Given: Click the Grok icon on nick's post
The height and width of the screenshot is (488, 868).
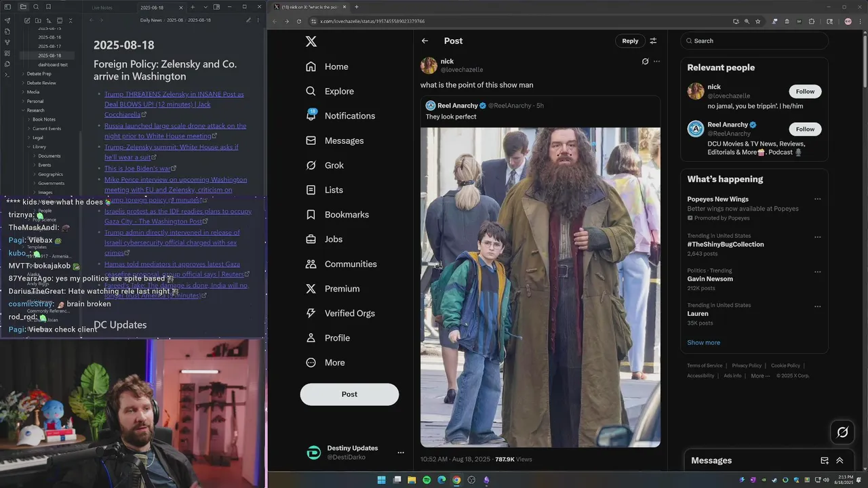Looking at the screenshot, I should [x=645, y=61].
